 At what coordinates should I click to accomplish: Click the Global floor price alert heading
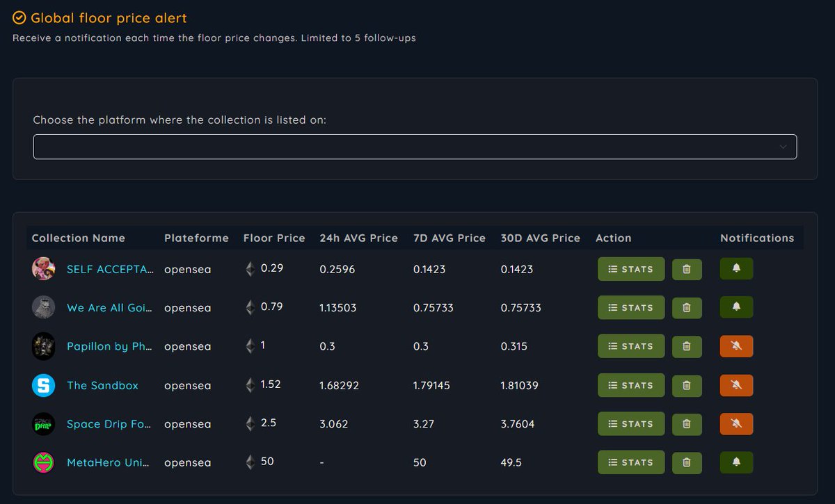point(109,18)
